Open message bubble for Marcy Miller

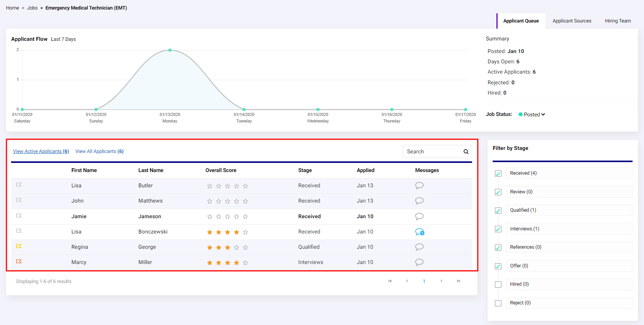click(419, 262)
